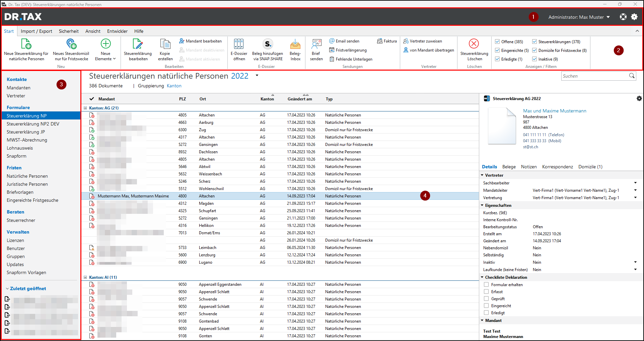
Task: Open the Sicherheit ribbon tab
Action: [69, 31]
